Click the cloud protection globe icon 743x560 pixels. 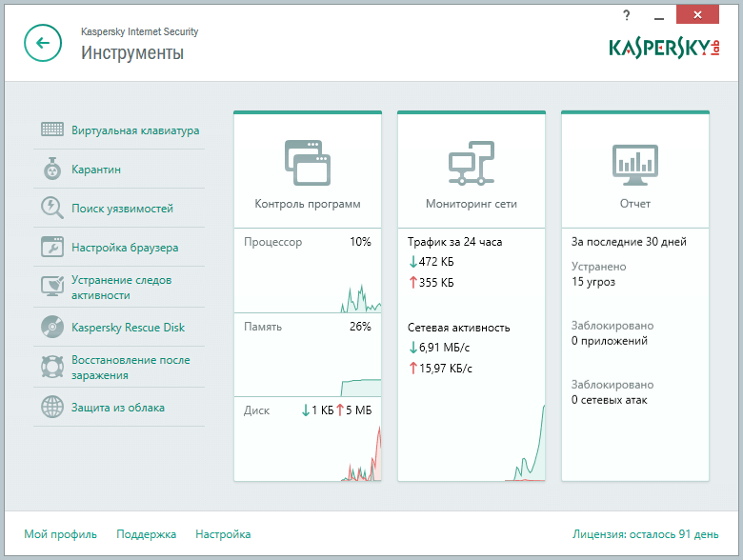[x=52, y=407]
